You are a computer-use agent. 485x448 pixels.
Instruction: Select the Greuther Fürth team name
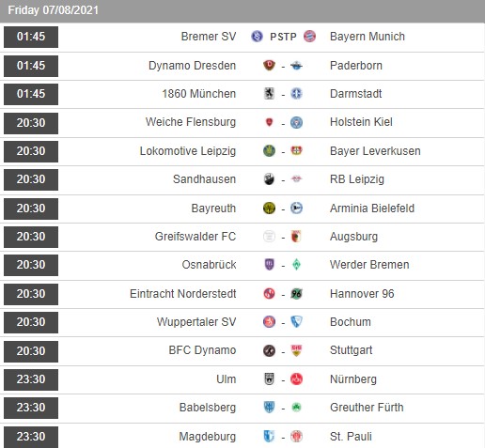pyautogui.click(x=367, y=408)
